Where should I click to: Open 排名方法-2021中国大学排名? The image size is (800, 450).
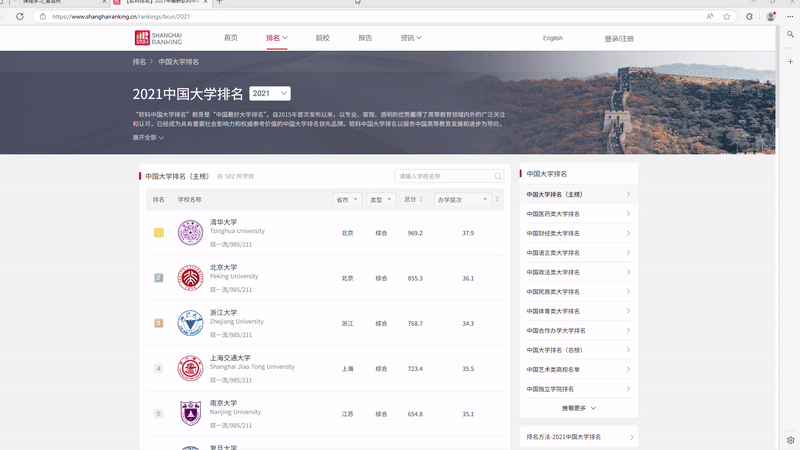coord(579,437)
